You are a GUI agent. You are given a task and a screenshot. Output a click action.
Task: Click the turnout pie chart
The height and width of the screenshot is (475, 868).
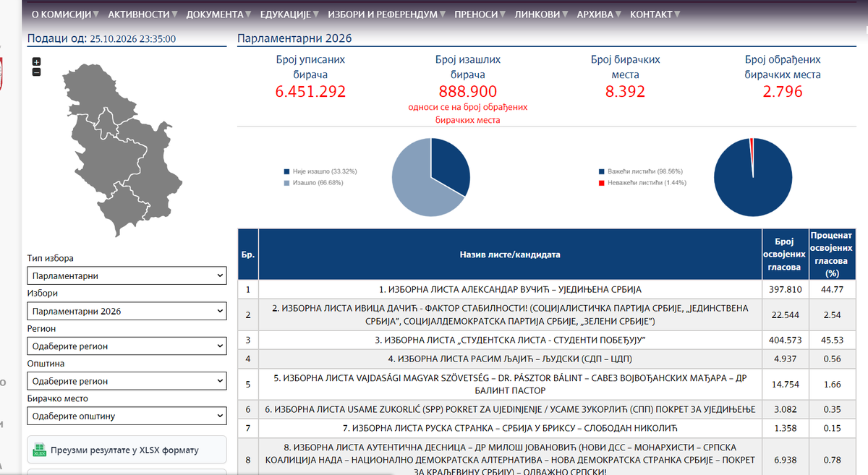[431, 176]
